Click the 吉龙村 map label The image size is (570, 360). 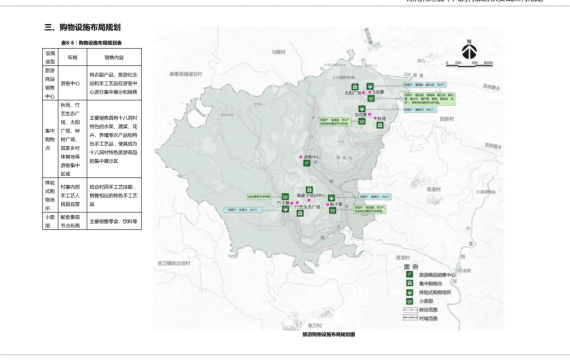coord(403,257)
